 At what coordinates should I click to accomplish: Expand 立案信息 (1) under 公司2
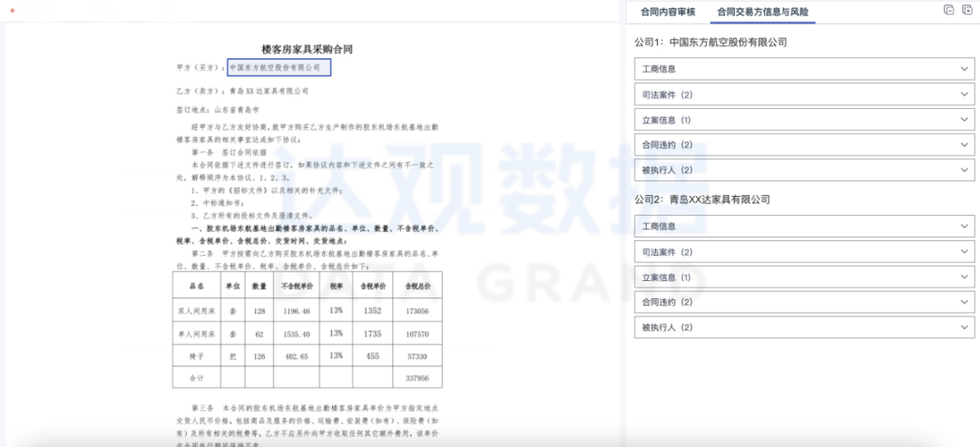[x=804, y=277]
